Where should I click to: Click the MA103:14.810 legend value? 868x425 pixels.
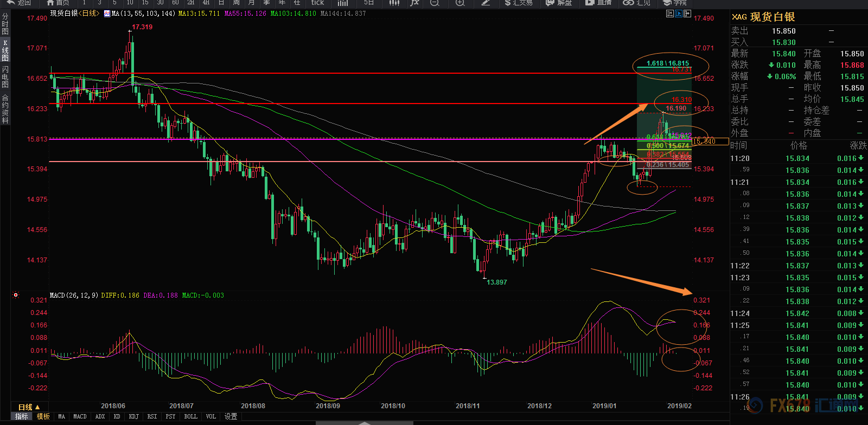coord(293,14)
